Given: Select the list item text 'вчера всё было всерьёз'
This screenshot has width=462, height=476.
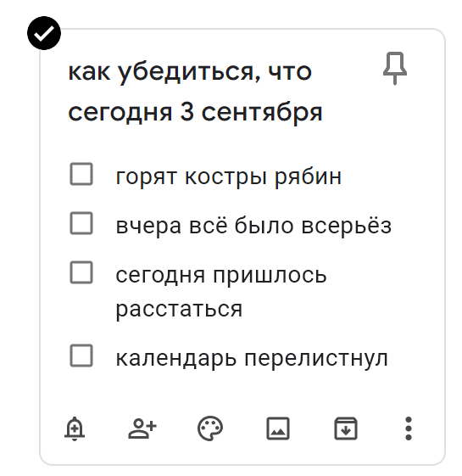Looking at the screenshot, I should (x=253, y=226).
